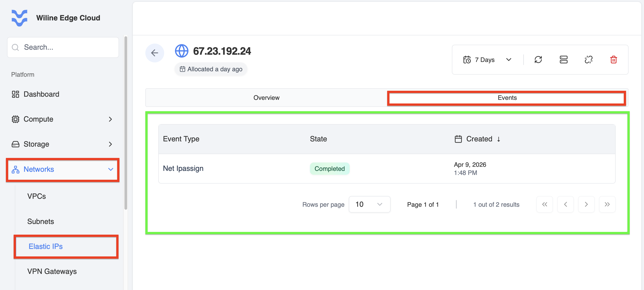The height and width of the screenshot is (290, 644).
Task: Click the Wiline Edge Cloud logo
Action: click(x=19, y=18)
